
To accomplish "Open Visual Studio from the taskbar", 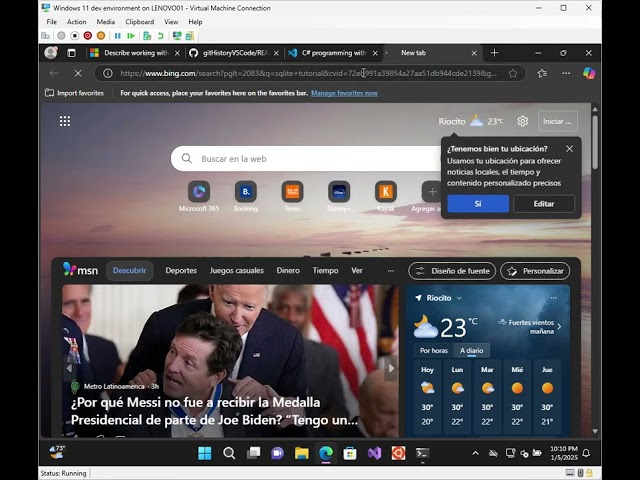I will click(374, 453).
